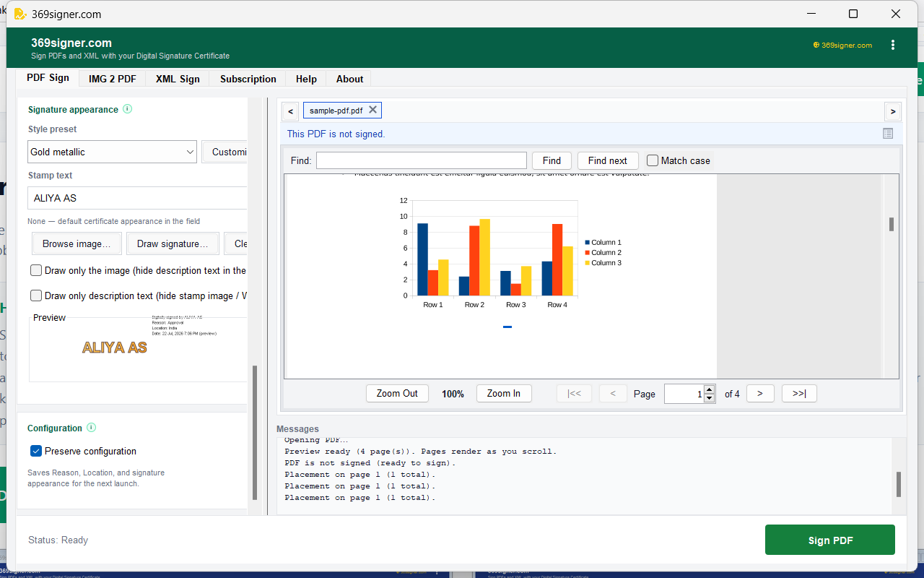
Task: Click the PDF preview vertical scrollbar thumb
Action: [x=892, y=224]
